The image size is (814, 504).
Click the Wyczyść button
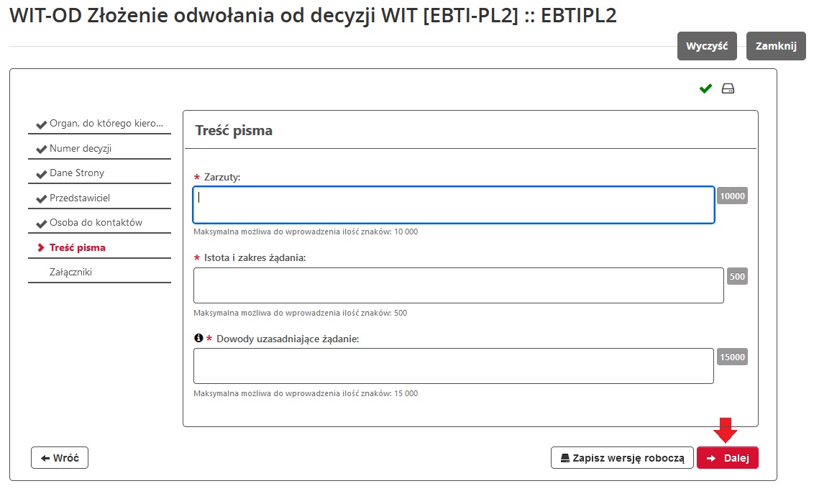click(707, 45)
